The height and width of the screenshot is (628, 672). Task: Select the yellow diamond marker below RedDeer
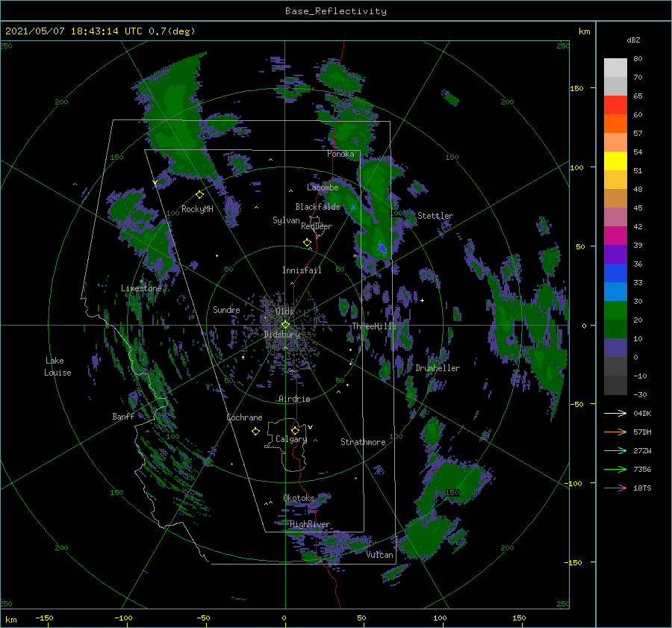coord(307,243)
